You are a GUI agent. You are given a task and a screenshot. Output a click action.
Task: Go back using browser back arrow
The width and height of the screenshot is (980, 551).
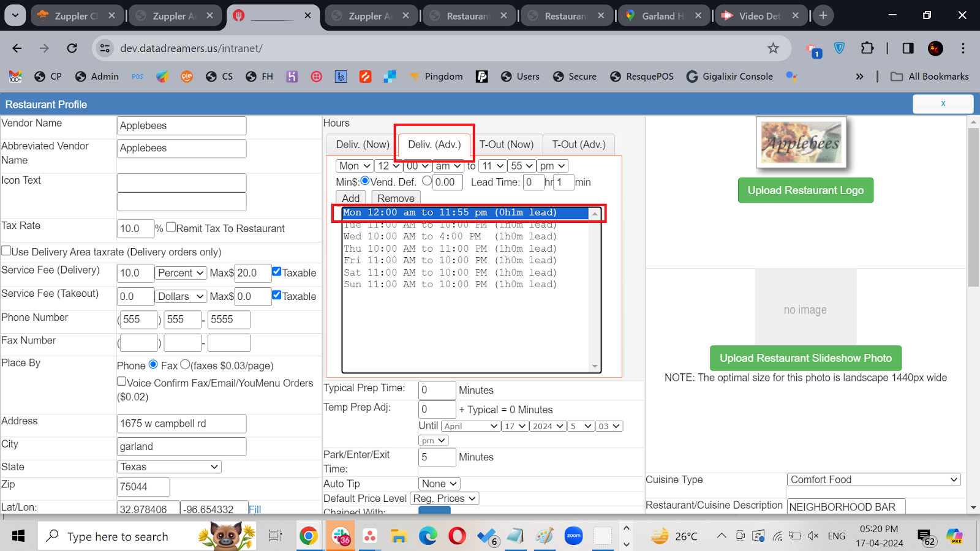point(17,48)
